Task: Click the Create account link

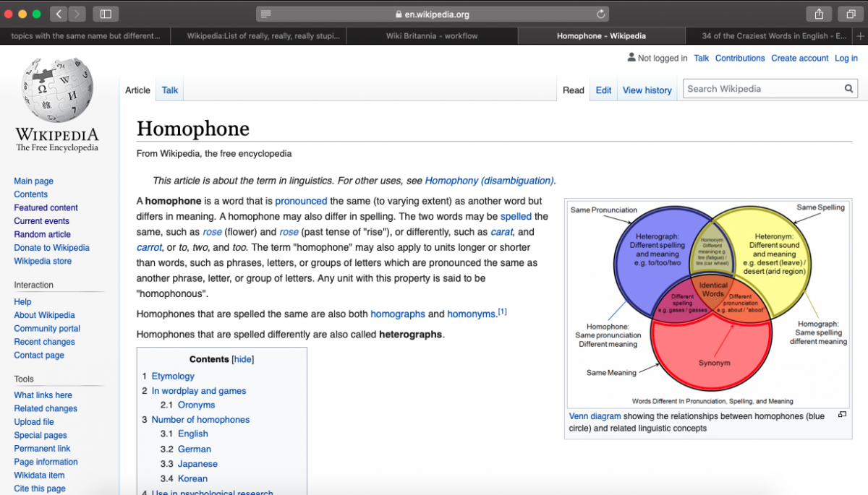Action: [x=799, y=59]
